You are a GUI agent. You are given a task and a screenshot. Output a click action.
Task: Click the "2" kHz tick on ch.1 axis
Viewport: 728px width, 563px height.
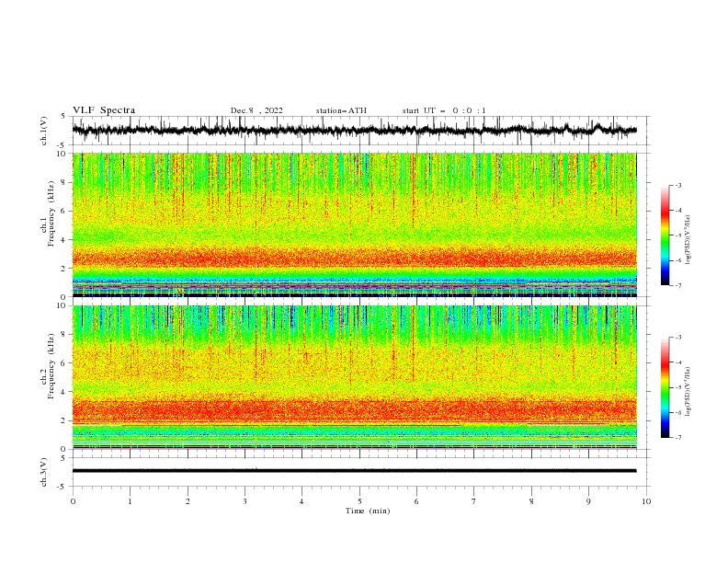[64, 269]
